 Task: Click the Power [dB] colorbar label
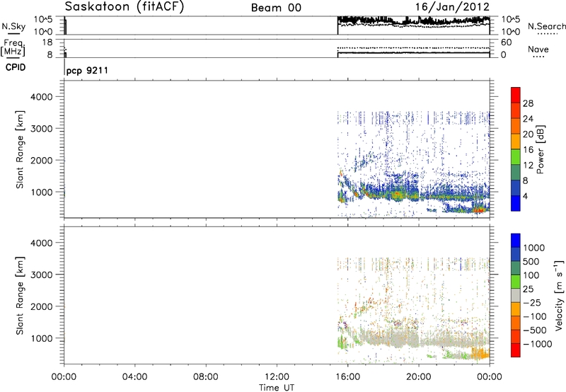[x=540, y=149]
